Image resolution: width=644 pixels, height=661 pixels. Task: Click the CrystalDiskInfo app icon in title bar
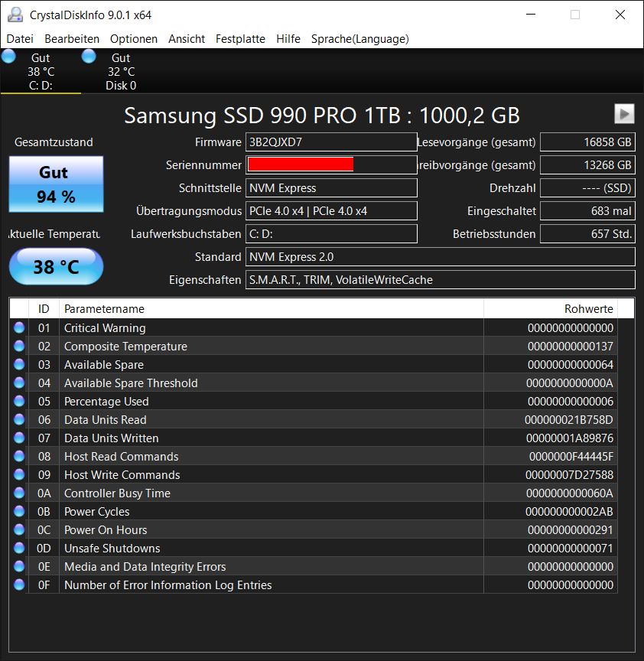pyautogui.click(x=15, y=15)
